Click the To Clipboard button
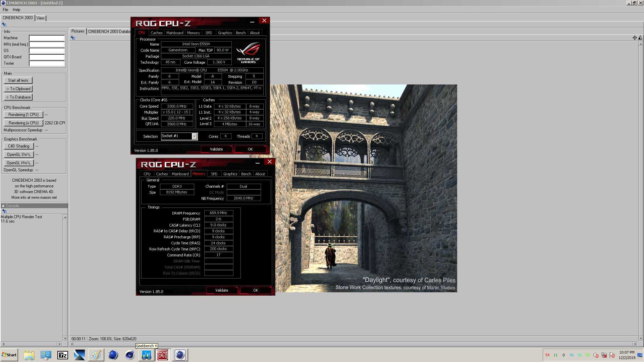 (18, 89)
